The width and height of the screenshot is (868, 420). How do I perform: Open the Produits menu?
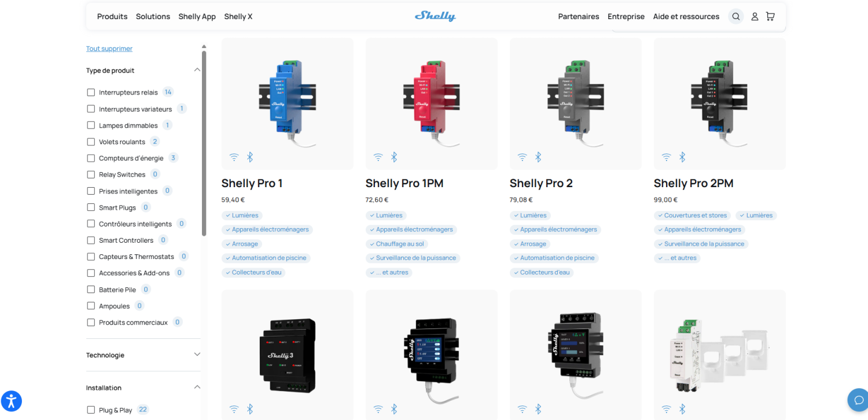click(x=112, y=17)
